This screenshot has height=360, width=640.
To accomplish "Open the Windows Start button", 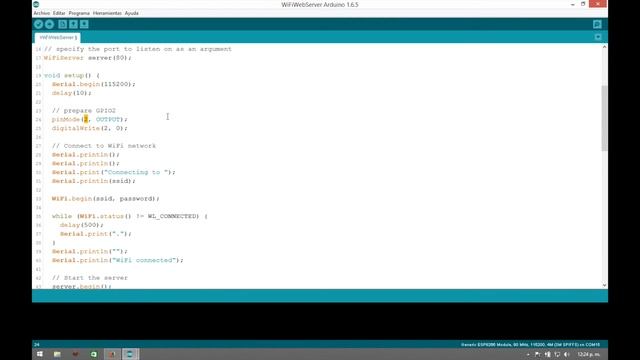I will click(40, 354).
